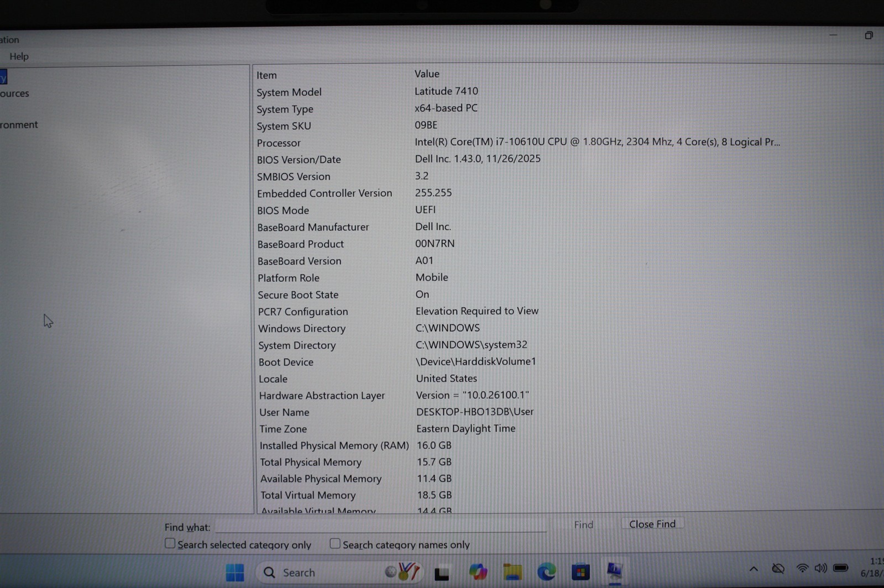The height and width of the screenshot is (588, 884).
Task: Click the Find what input field
Action: pos(381,526)
